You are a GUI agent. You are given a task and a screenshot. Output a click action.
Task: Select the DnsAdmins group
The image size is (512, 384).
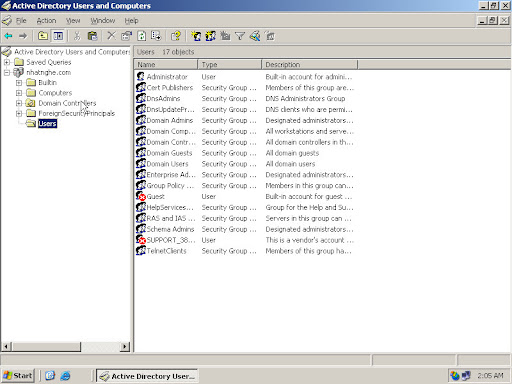pos(163,98)
